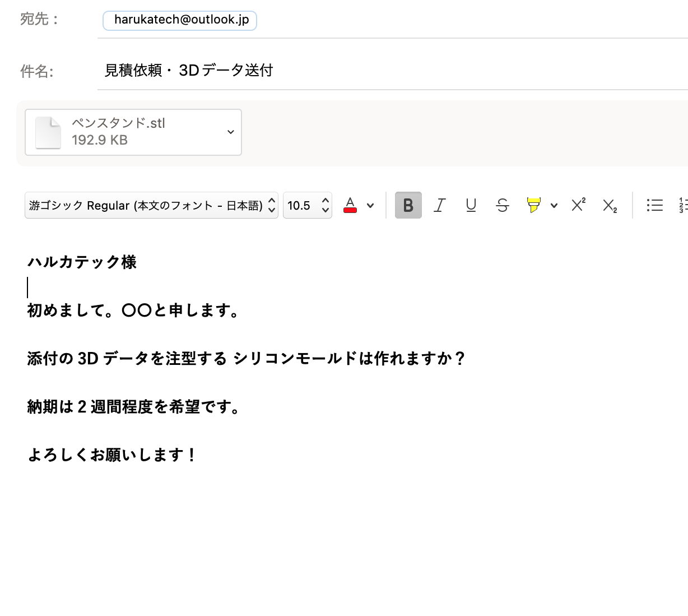Open the font size 10.5 stepper
688x616 pixels.
pos(325,205)
